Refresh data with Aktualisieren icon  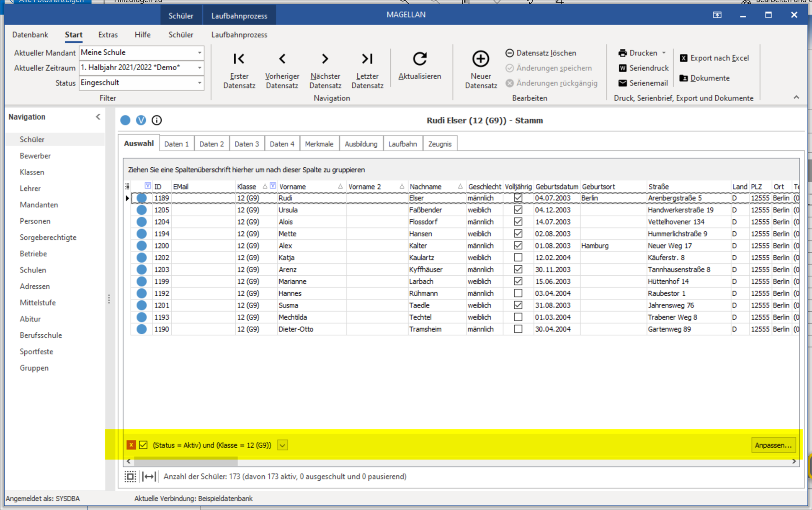click(420, 59)
